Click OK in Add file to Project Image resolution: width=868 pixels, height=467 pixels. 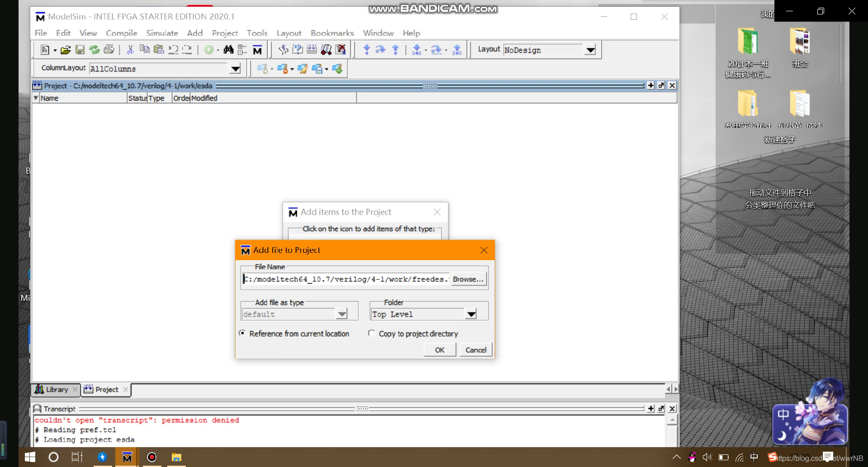[x=439, y=350]
